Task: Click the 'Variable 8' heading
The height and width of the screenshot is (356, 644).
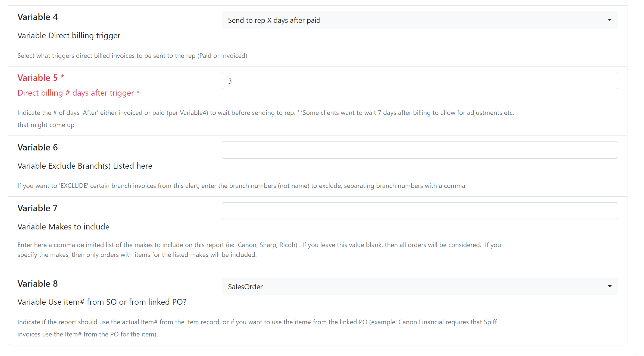Action: pos(38,284)
